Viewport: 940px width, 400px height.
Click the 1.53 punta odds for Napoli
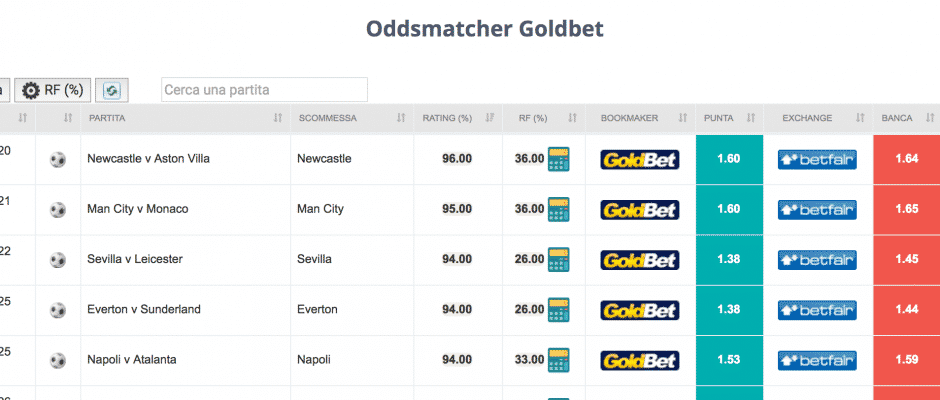click(729, 360)
